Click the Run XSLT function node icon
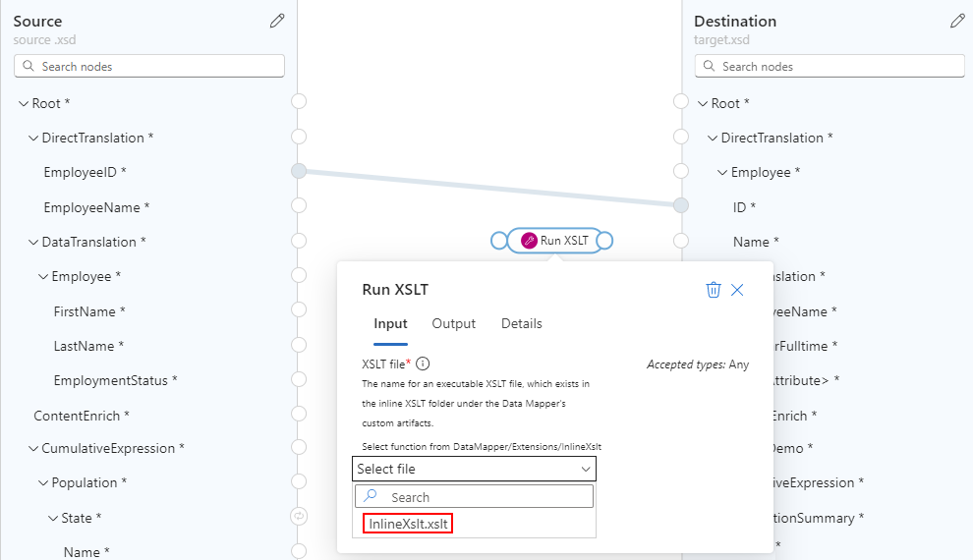The height and width of the screenshot is (560, 973). [x=529, y=241]
